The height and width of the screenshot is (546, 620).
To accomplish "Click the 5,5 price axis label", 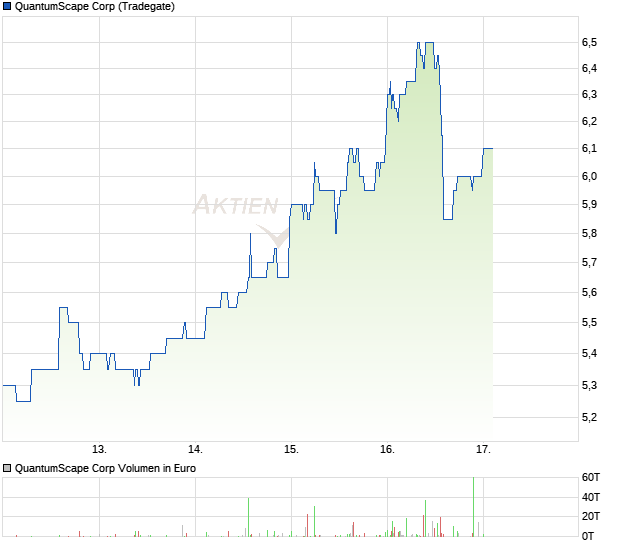I will click(x=589, y=323).
